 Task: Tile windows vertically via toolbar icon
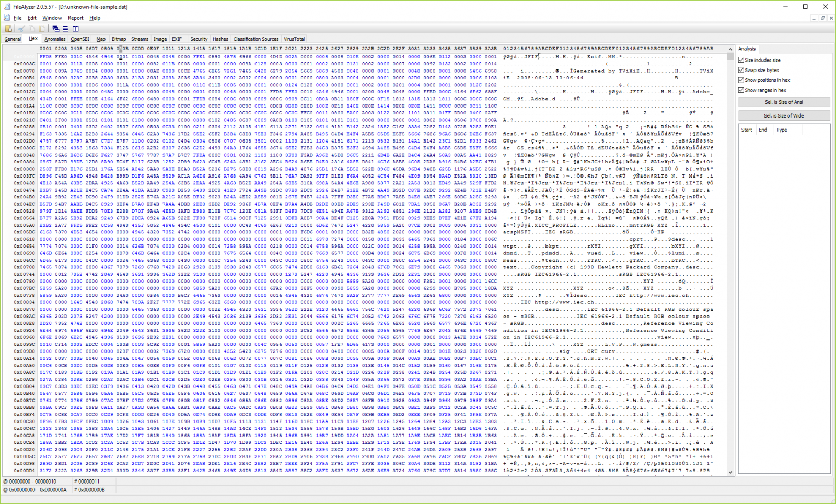pos(75,29)
